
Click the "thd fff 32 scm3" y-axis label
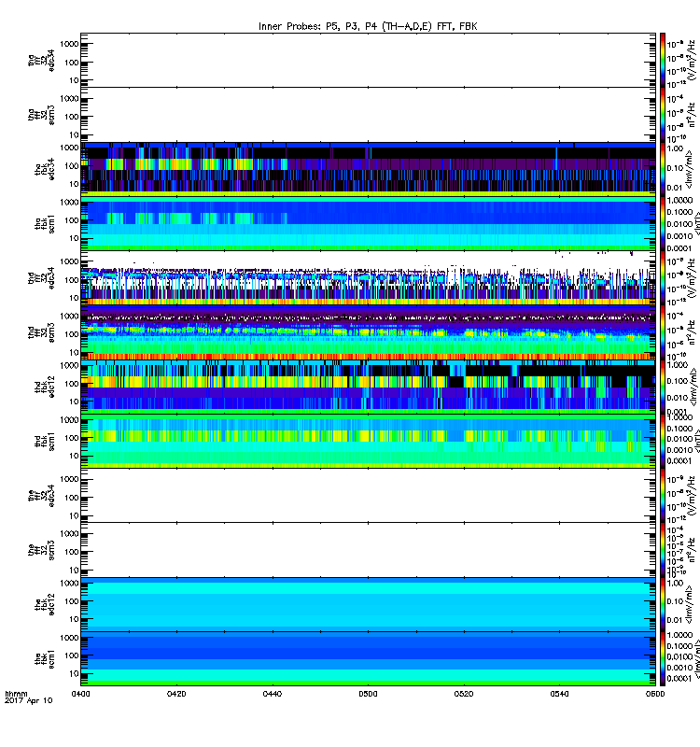click(41, 332)
